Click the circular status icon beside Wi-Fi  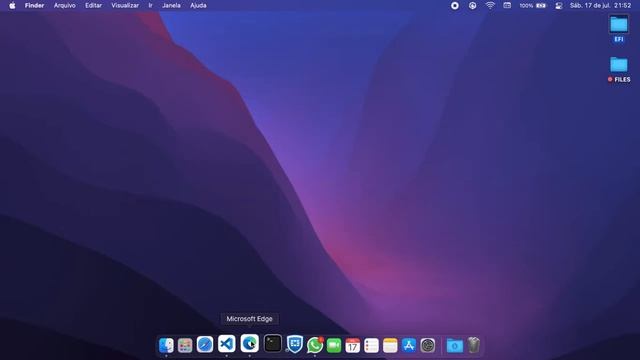(x=472, y=6)
